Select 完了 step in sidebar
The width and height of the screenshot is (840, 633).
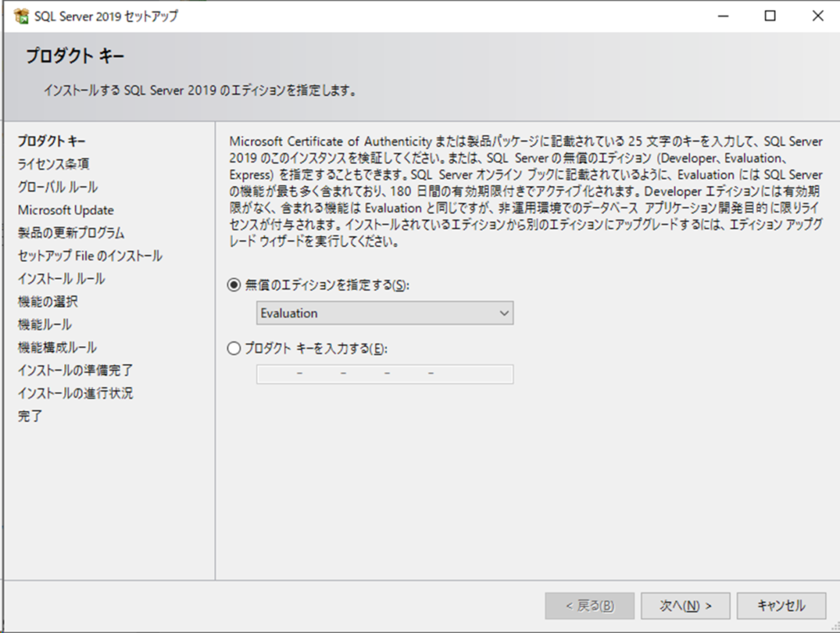30,416
